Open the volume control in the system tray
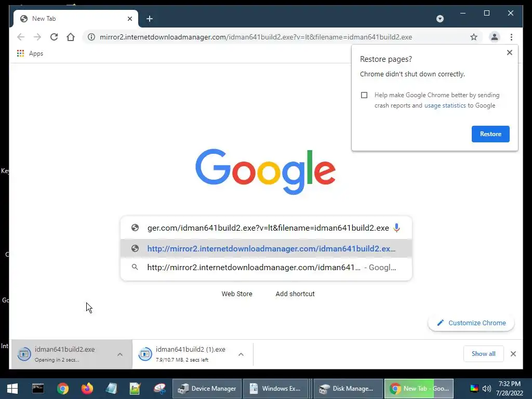 [x=486, y=389]
